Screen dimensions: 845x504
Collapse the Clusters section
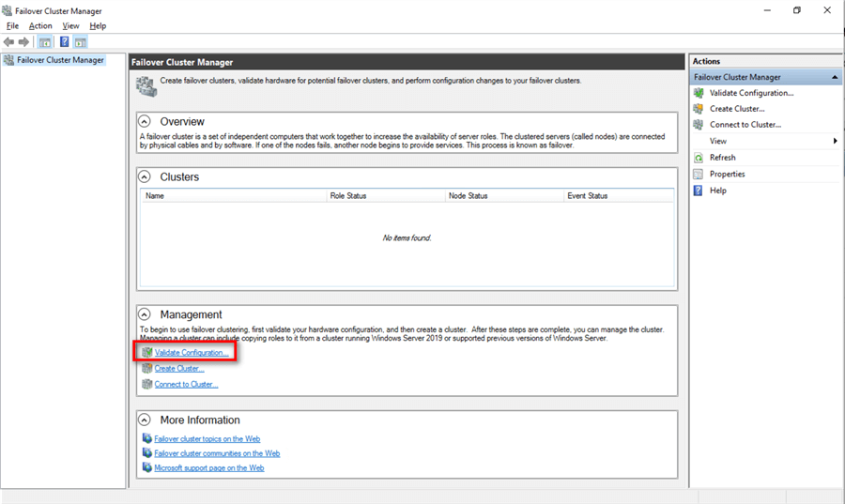click(x=145, y=176)
